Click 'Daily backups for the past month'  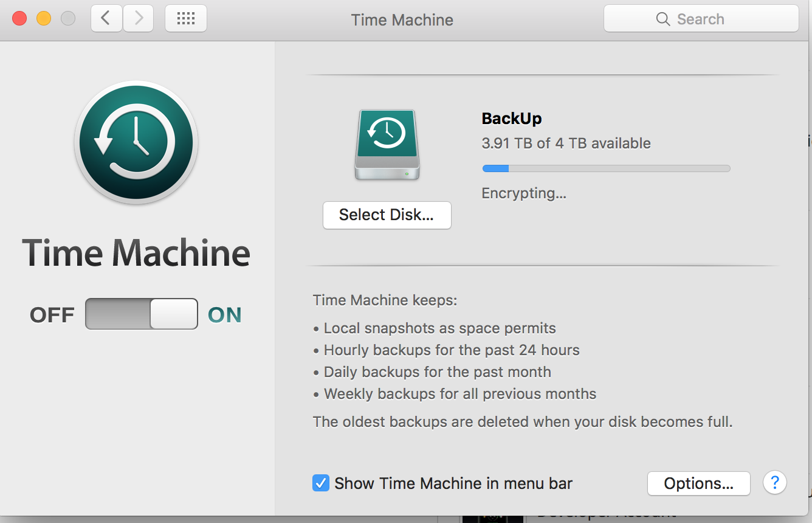coord(438,372)
